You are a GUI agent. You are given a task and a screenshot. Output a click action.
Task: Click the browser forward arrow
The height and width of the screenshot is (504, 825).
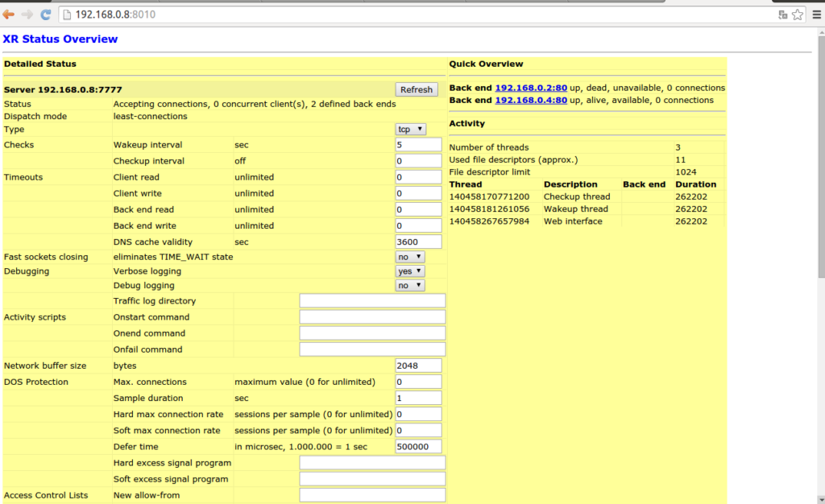click(x=26, y=14)
